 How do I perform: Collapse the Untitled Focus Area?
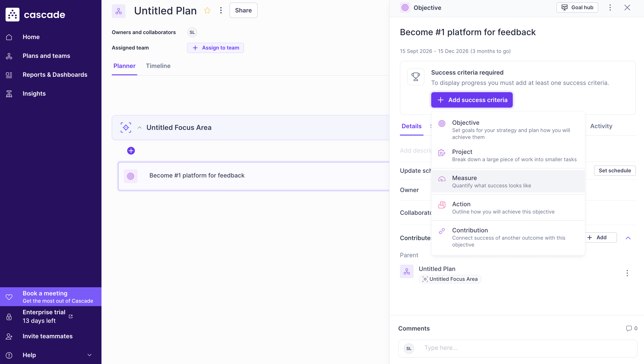coord(140,128)
